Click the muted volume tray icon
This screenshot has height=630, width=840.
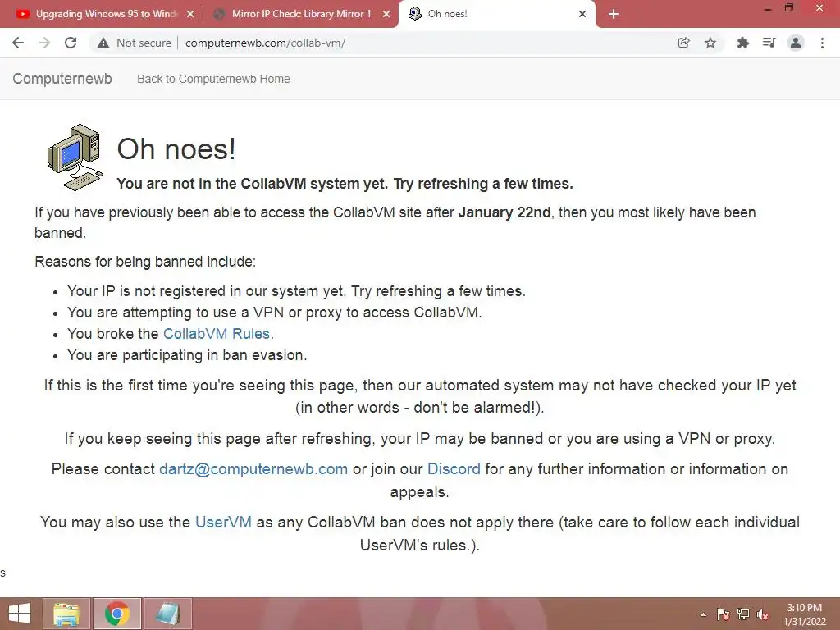763,614
